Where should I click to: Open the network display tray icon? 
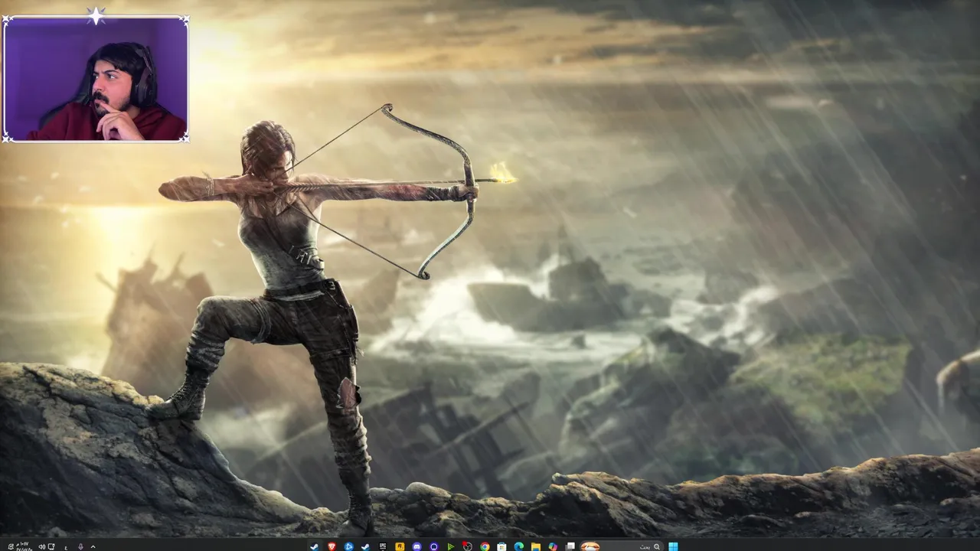tap(51, 546)
